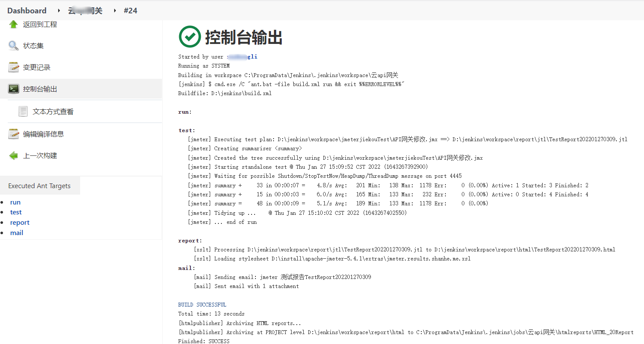Click the 'Archiving HTML reports...' line
Screen dimensions: 644x344
tap(240, 323)
